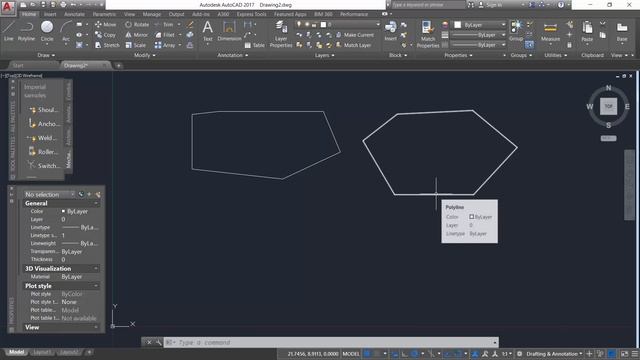Open the Draw panel dropdown

click(46, 55)
